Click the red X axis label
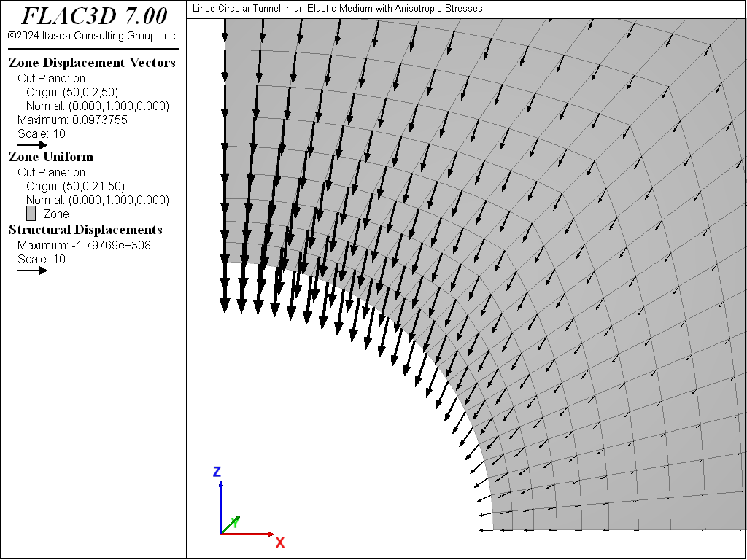 pos(280,542)
